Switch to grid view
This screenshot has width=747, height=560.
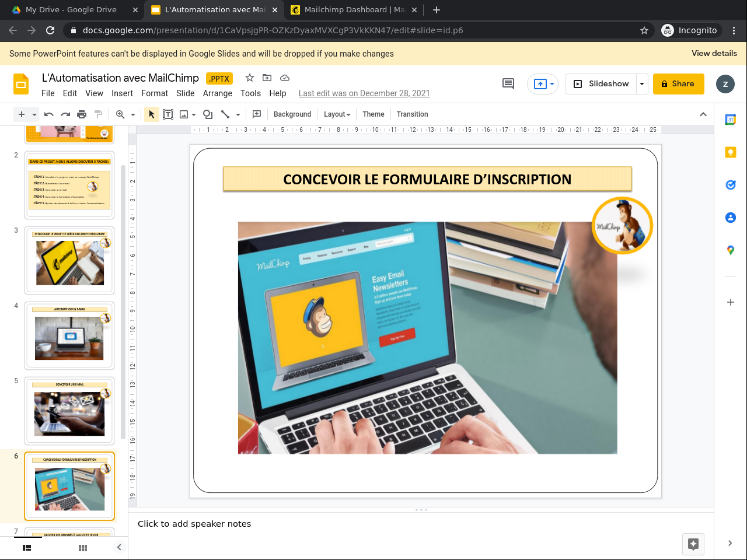[83, 548]
